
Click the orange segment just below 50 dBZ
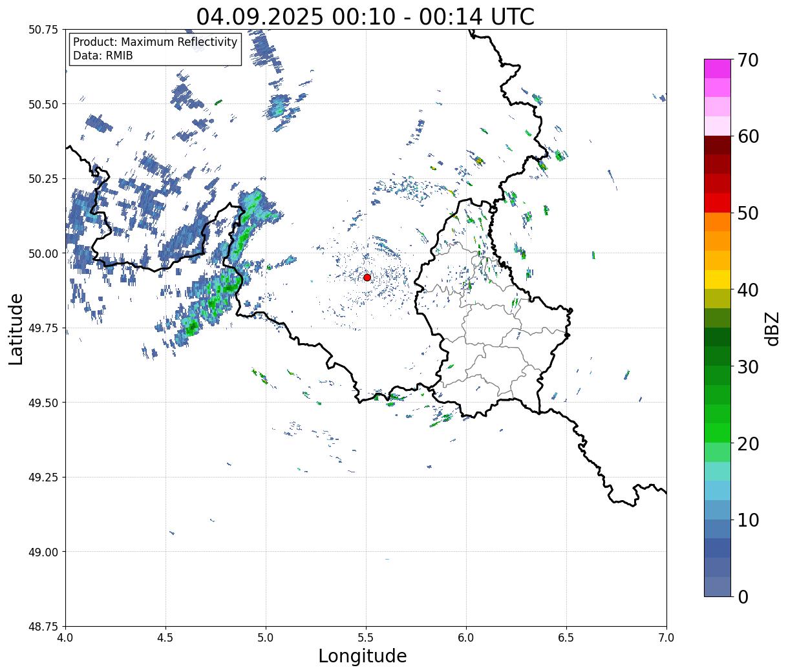[x=718, y=222]
